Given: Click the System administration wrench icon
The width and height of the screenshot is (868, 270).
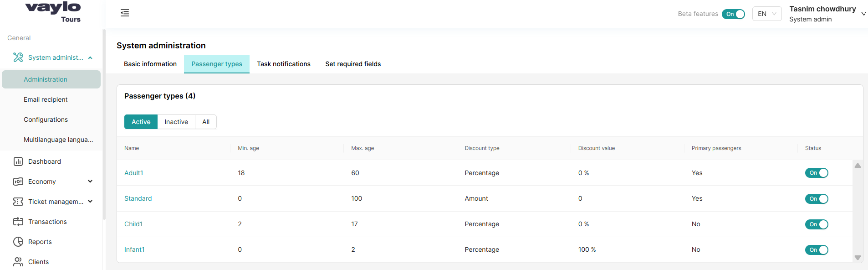Looking at the screenshot, I should (x=18, y=57).
